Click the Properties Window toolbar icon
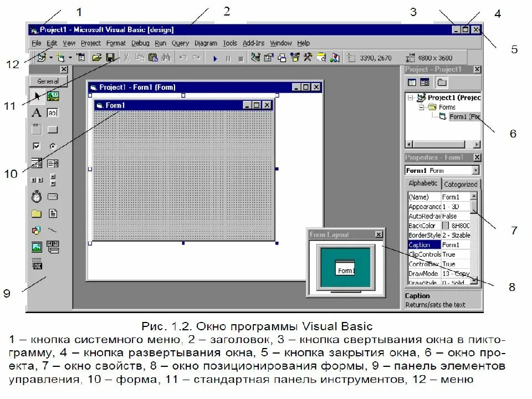The width and height of the screenshot is (532, 399). click(x=269, y=58)
